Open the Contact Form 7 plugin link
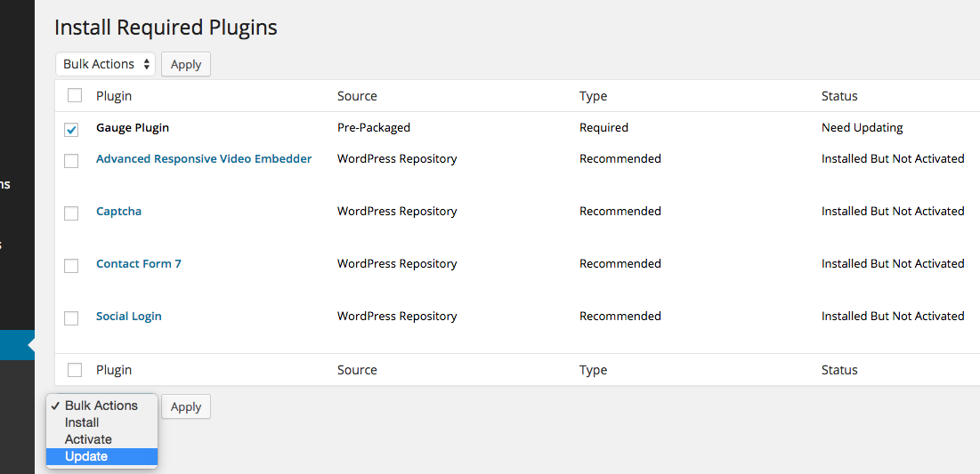The width and height of the screenshot is (980, 474). click(139, 263)
